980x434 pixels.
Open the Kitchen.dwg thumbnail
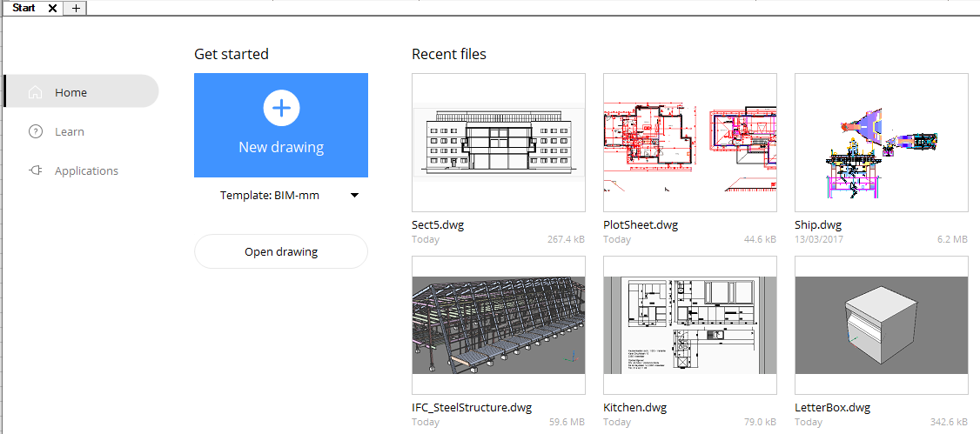click(689, 325)
